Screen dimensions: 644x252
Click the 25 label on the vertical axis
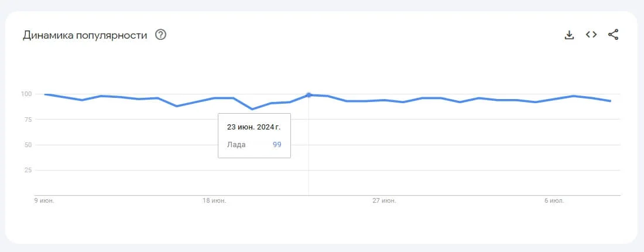click(x=27, y=171)
